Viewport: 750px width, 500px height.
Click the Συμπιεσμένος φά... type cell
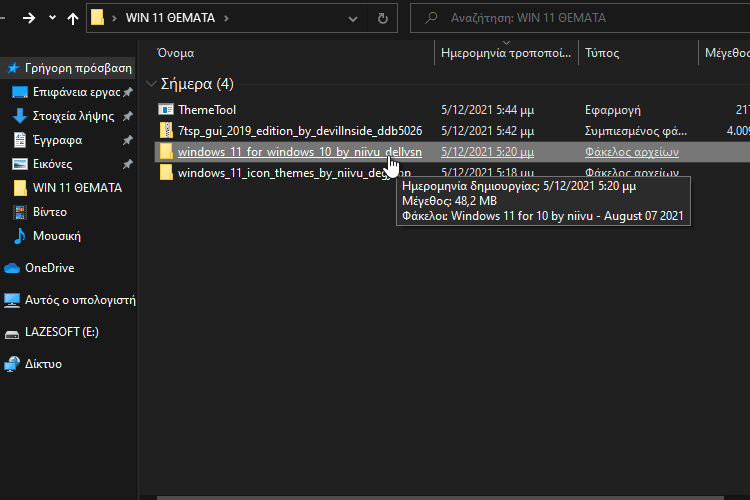[x=636, y=131]
